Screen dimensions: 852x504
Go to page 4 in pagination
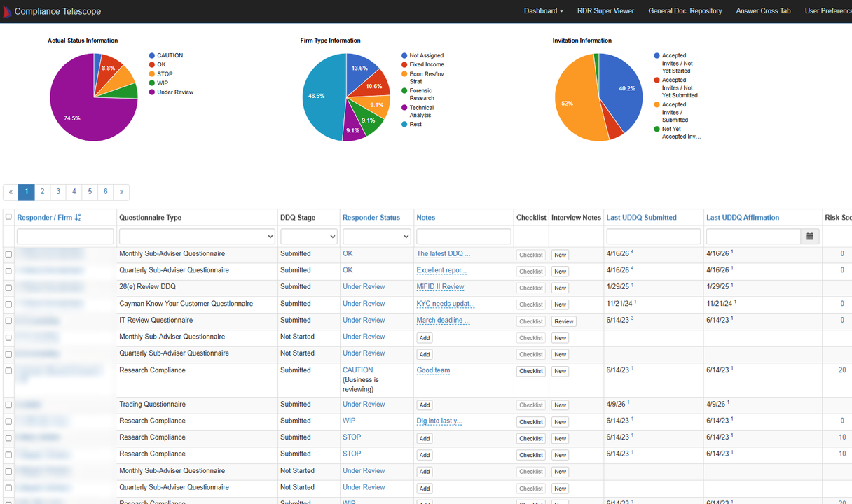(74, 192)
